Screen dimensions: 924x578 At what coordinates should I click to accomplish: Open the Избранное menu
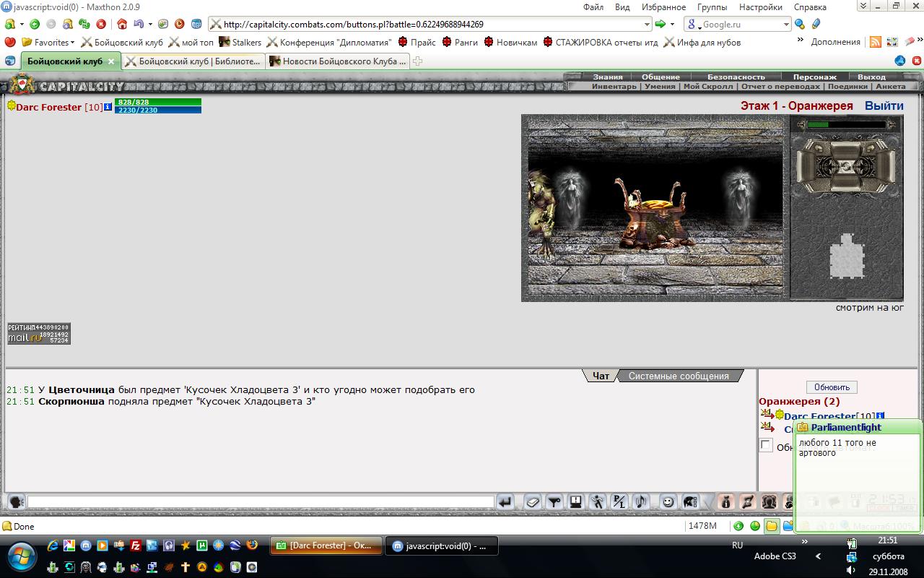[x=663, y=7]
